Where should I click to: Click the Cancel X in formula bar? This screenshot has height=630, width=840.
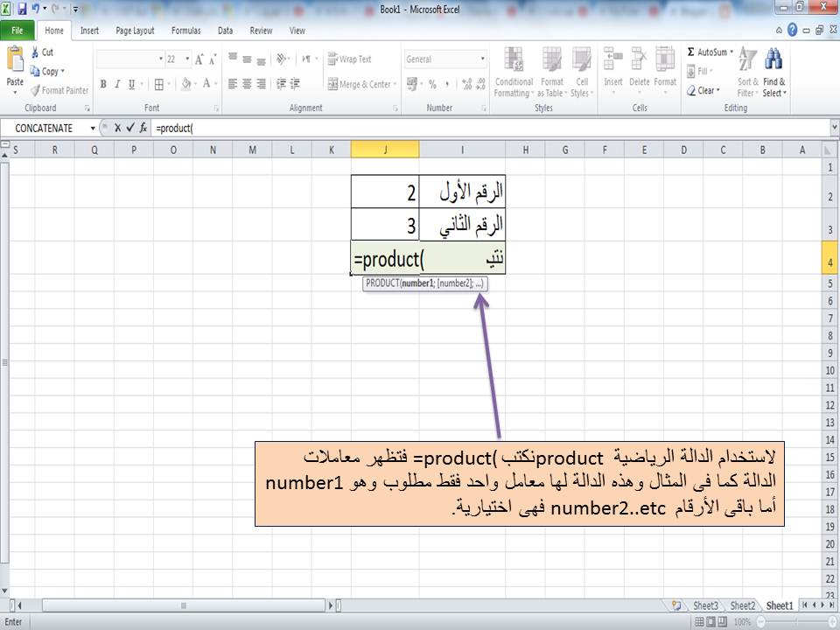[x=117, y=128]
